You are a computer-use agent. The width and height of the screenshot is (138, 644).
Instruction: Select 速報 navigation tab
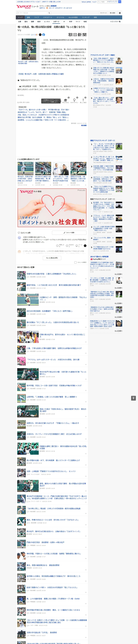[28, 17]
